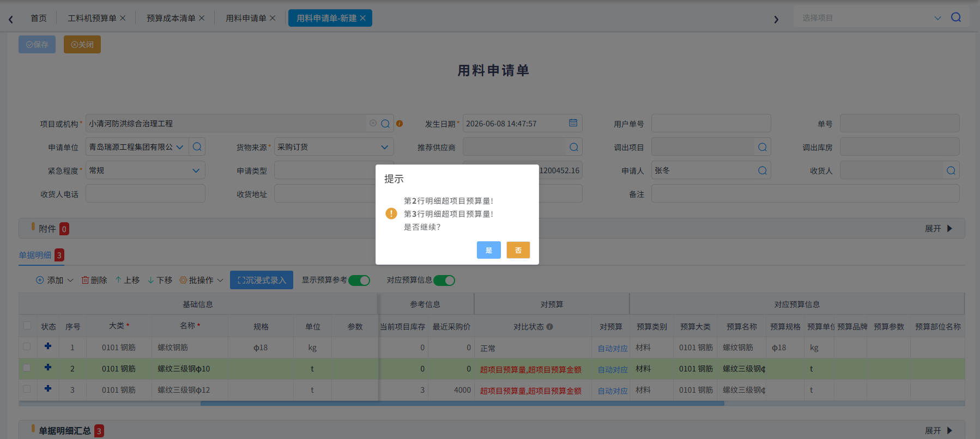980x439 pixels.
Task: Click the 收货人电话 input field
Action: click(x=146, y=193)
